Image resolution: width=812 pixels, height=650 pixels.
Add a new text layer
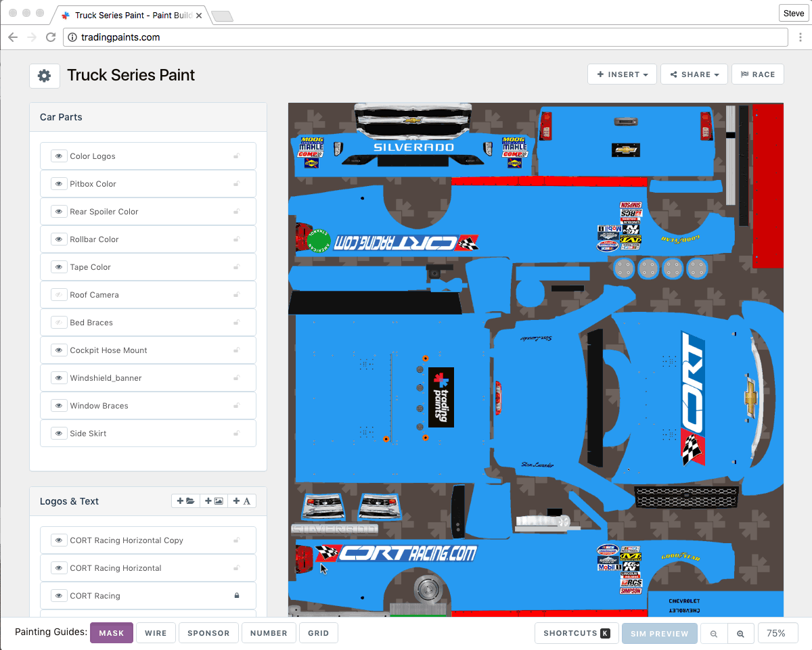(x=242, y=501)
